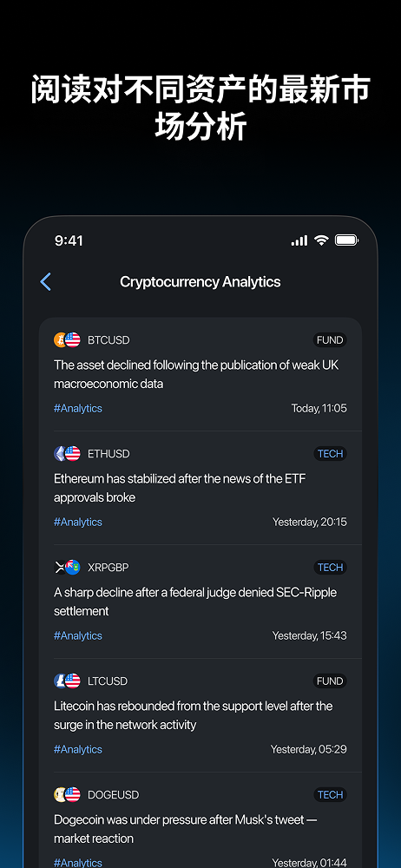Tap the BTCUSD currency pair icon
This screenshot has height=868, width=401.
pyautogui.click(x=67, y=340)
